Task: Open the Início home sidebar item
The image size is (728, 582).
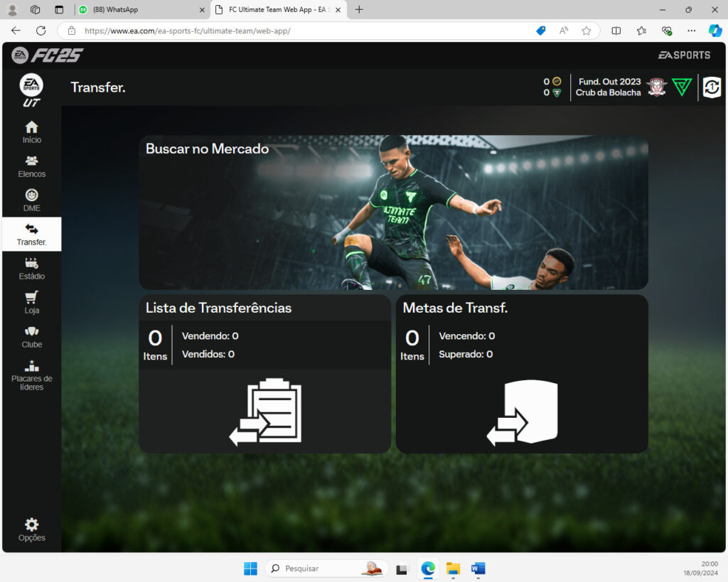Action: coord(31,132)
